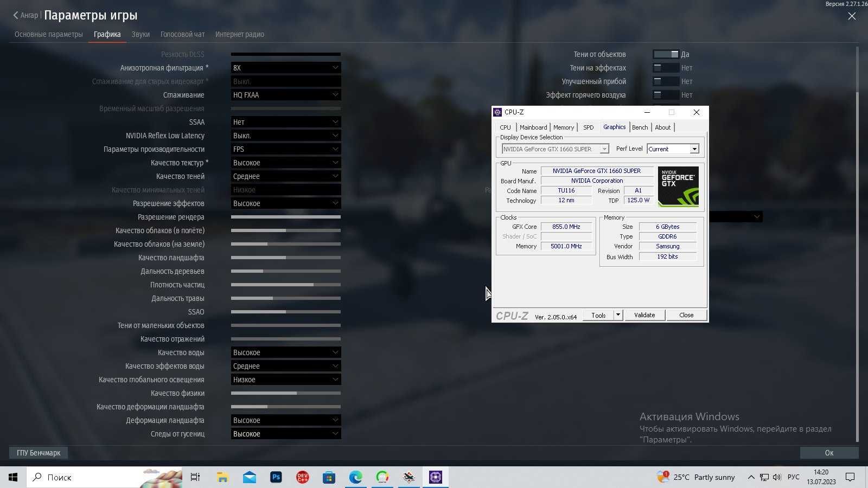This screenshot has height=488, width=868.
Task: Open the weather widget showing 25°C
Action: coord(696,477)
